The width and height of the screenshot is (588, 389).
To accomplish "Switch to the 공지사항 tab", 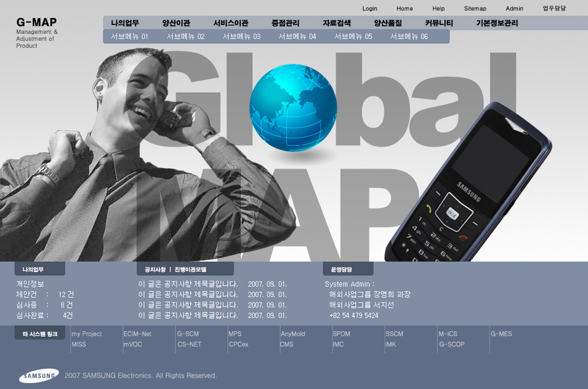I will click(x=155, y=270).
